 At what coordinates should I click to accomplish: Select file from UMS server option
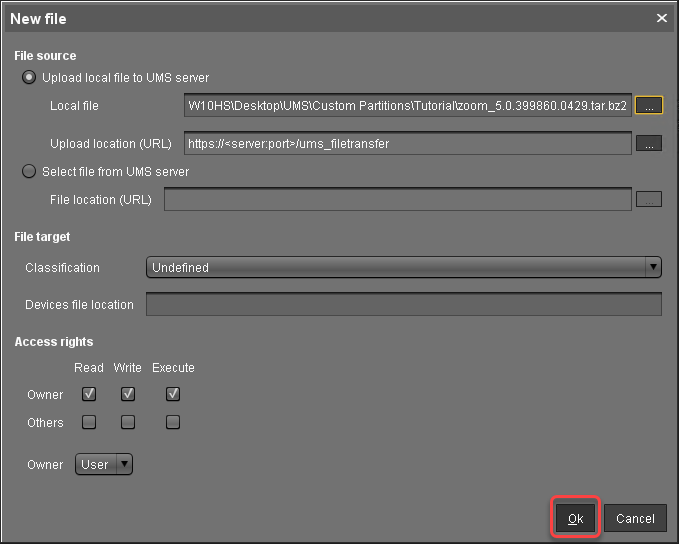29,172
